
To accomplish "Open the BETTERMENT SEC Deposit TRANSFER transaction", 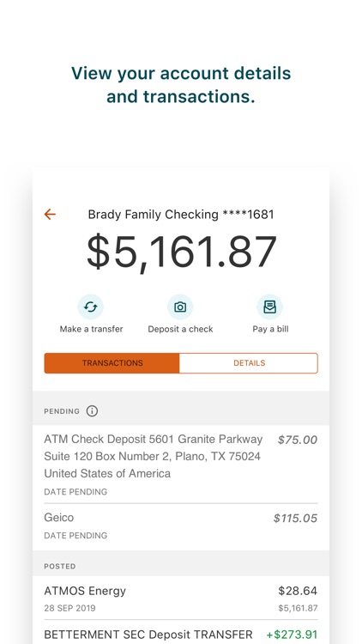I will [x=181, y=633].
